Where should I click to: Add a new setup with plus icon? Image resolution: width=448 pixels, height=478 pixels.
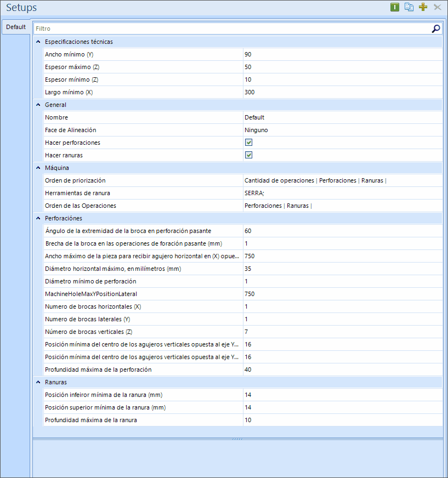coord(423,7)
